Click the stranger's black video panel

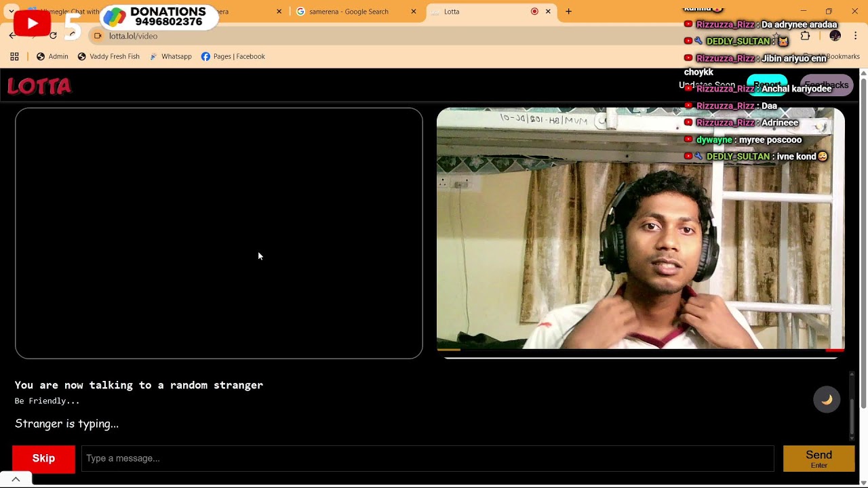click(x=219, y=233)
